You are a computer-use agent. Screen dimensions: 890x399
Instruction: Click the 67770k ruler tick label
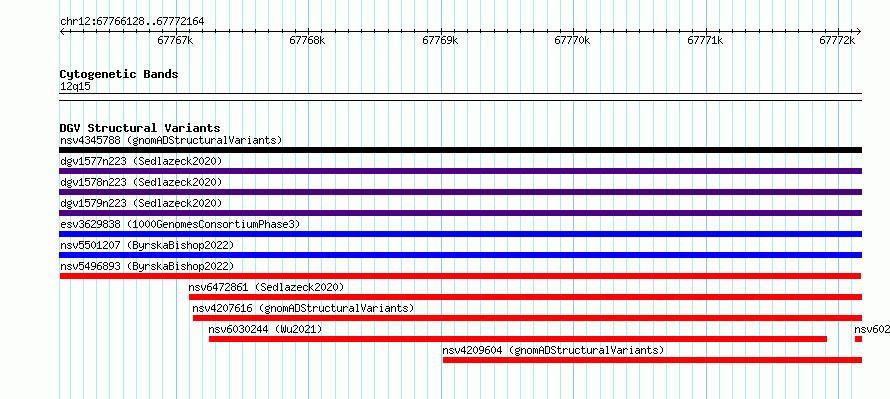coord(573,40)
